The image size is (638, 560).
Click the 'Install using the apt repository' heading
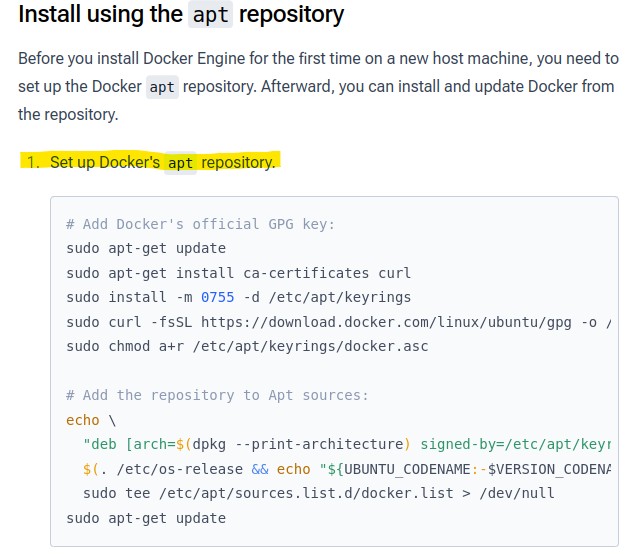point(181,15)
